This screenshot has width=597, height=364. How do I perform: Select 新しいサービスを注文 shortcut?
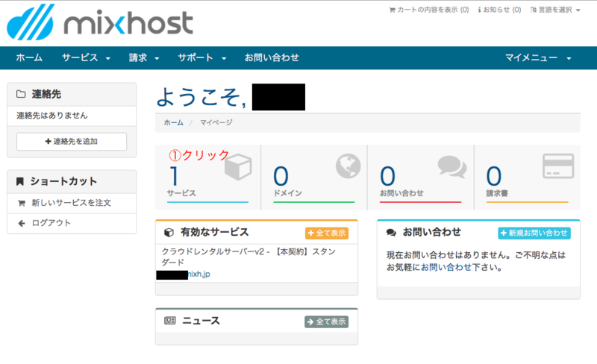click(x=72, y=203)
